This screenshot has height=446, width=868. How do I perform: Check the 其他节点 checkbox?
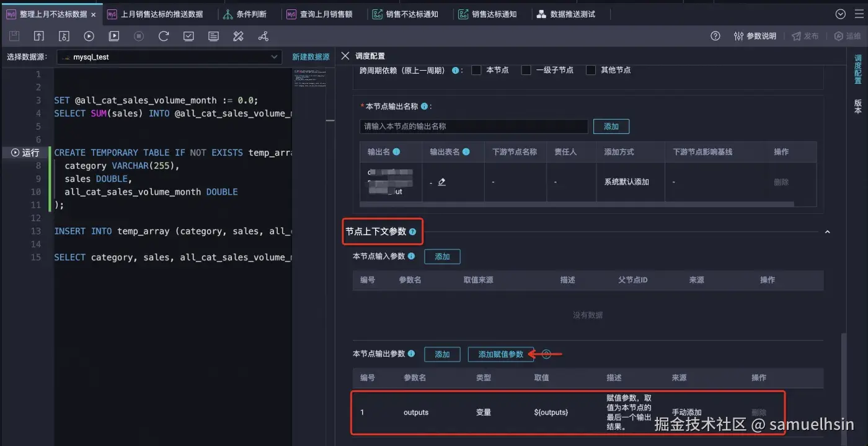[591, 70]
